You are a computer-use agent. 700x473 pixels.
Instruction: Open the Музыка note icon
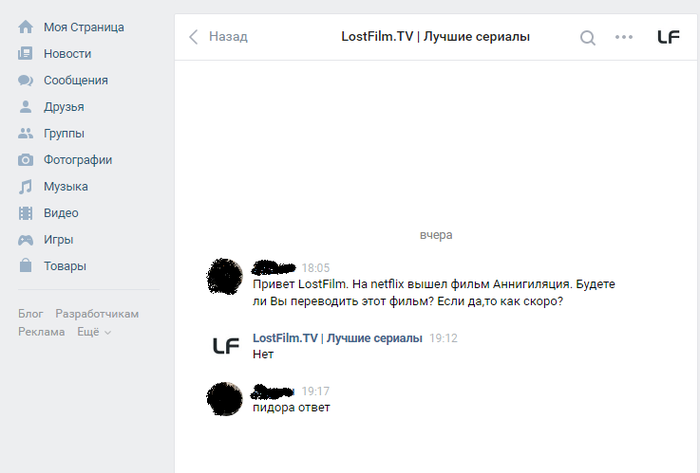pyautogui.click(x=25, y=187)
